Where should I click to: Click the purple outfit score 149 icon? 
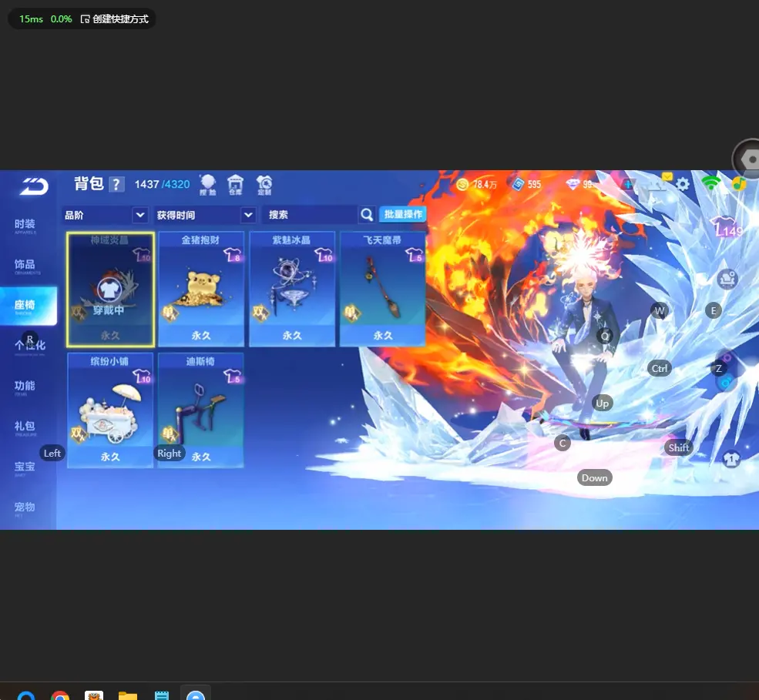(726, 227)
